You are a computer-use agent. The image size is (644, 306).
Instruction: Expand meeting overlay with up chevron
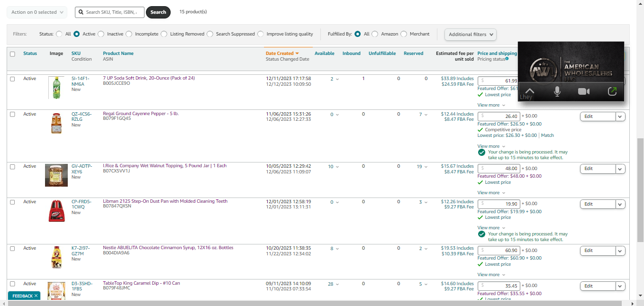pos(530,91)
